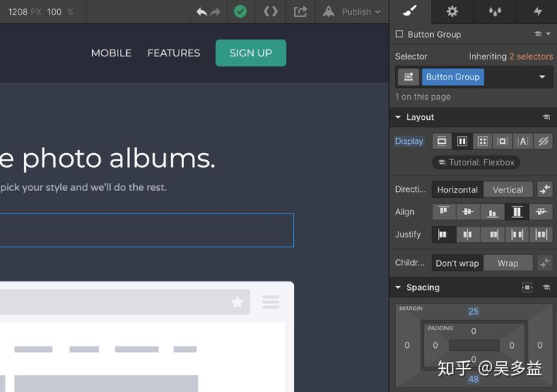
Task: Open the green checkmark status indicator
Action: click(241, 12)
